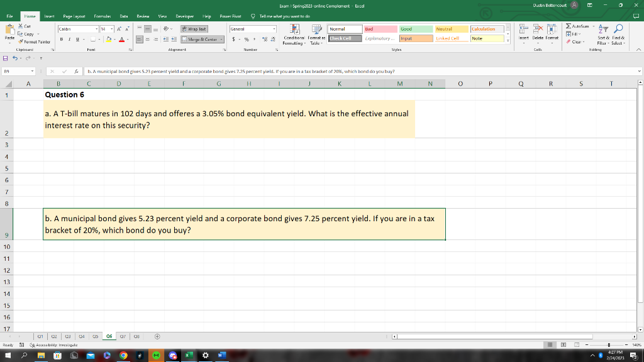Open the File menu

[x=9, y=16]
